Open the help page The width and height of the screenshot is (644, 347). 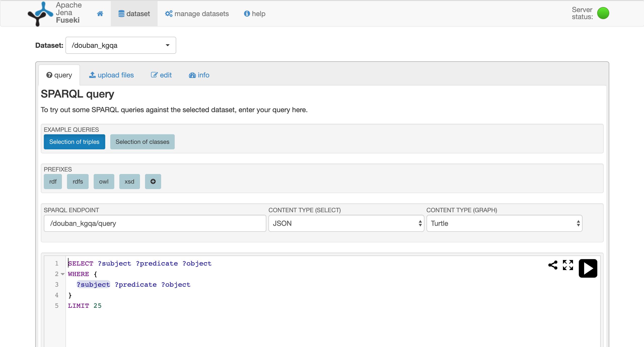(x=255, y=14)
